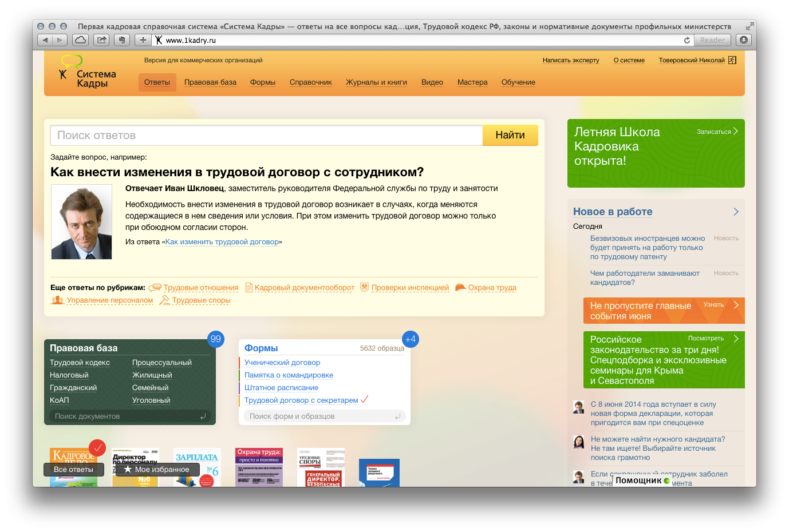Click the logout icon beside Товеровский Николай
Image resolution: width=789 pixels, height=532 pixels.
(732, 60)
